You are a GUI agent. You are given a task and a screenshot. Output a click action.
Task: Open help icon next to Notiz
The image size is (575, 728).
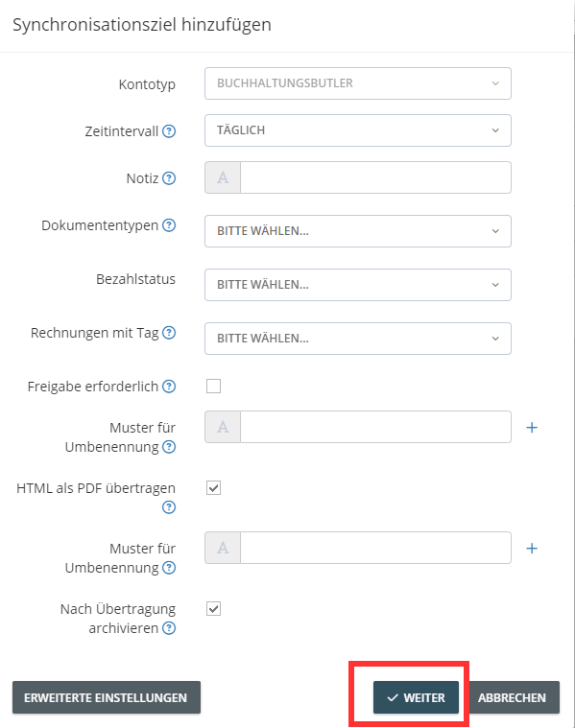pos(169,178)
